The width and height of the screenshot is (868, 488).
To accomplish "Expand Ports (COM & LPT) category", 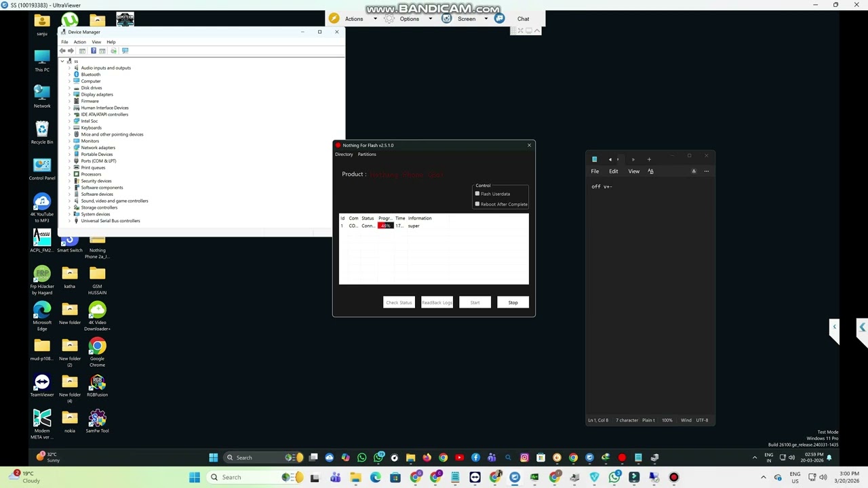I will point(69,161).
